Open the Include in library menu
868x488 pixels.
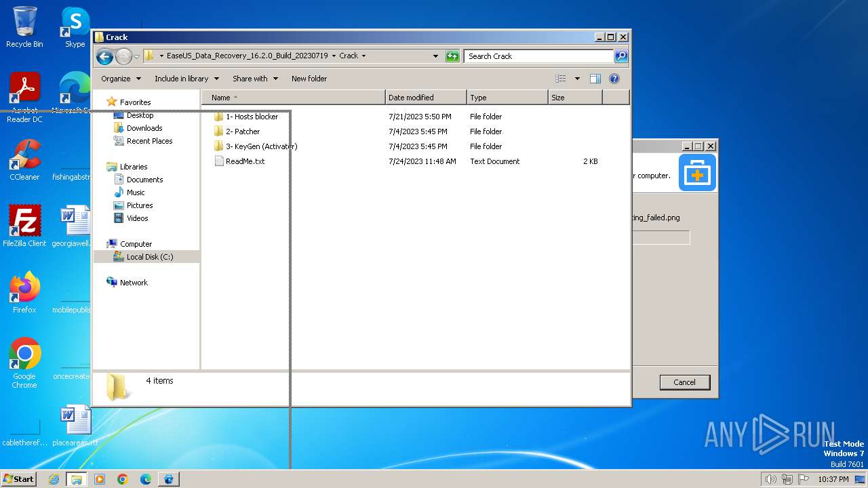pos(186,79)
